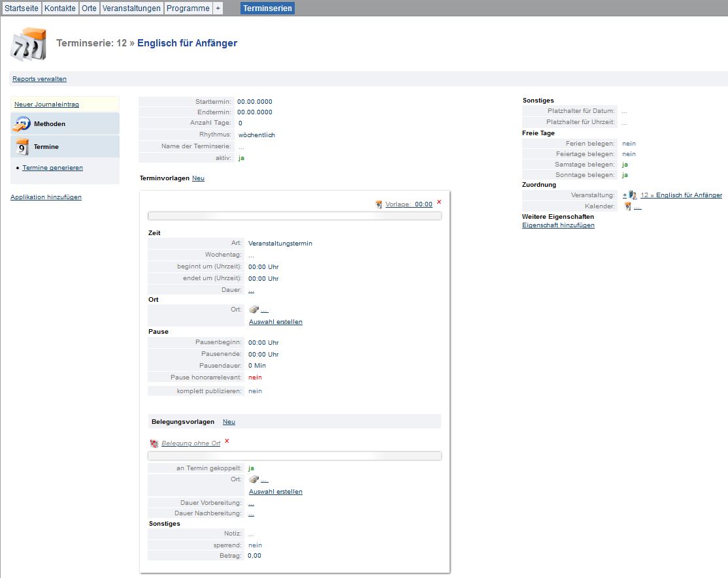Open the Art value Veranstaltungstermin
728x578 pixels.
(x=280, y=244)
